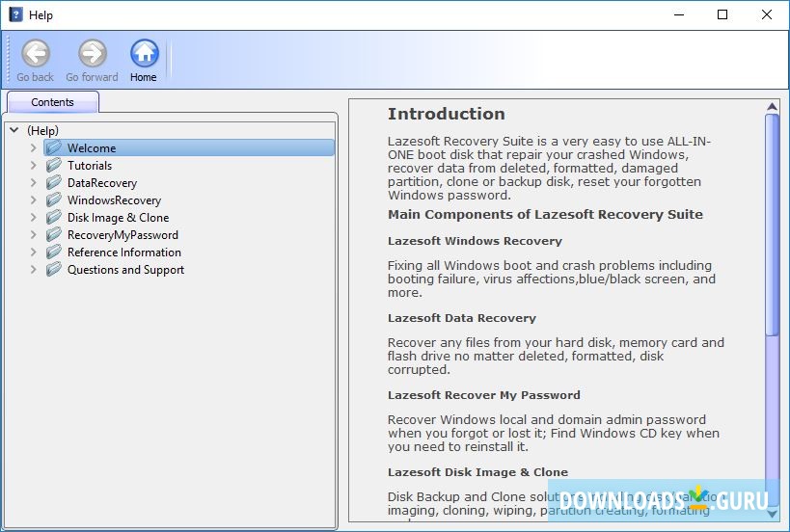Close the Help window
790x532 pixels.
coord(767,14)
